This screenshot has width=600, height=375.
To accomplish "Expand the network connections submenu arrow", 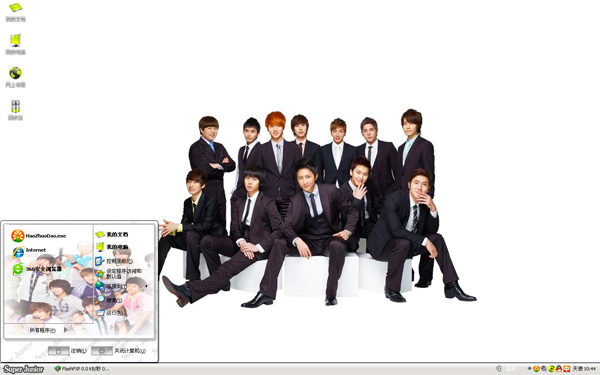I will (146, 286).
